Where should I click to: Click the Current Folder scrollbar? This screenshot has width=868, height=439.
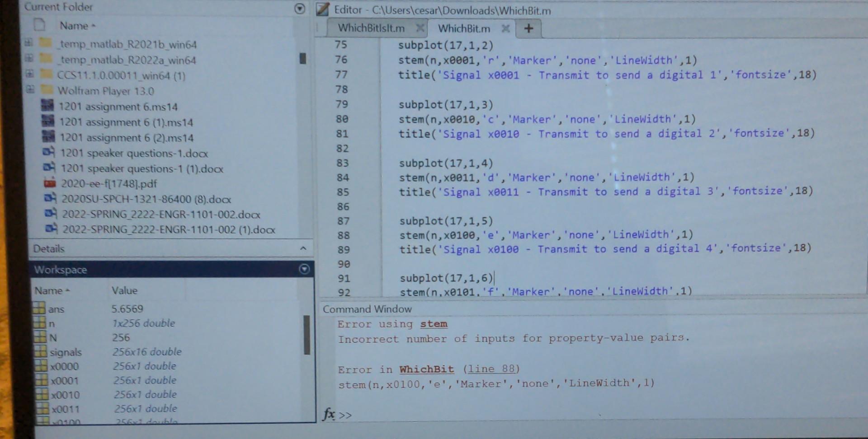point(304,59)
